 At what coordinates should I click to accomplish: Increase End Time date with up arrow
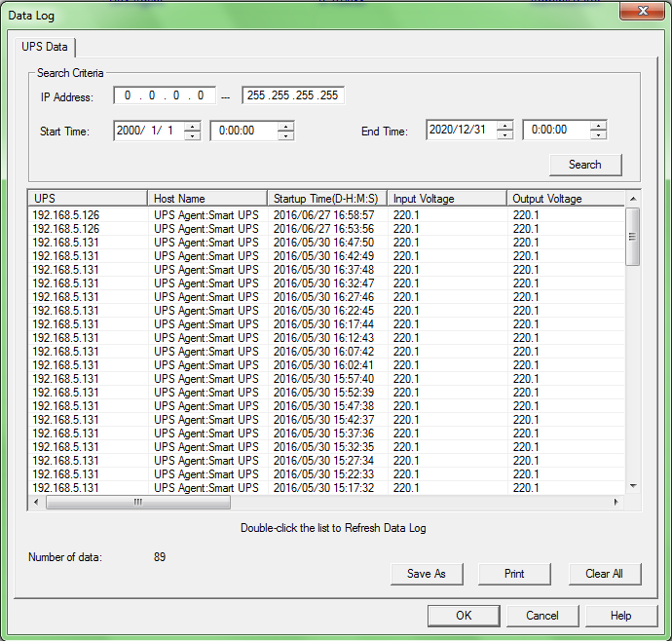click(504, 126)
